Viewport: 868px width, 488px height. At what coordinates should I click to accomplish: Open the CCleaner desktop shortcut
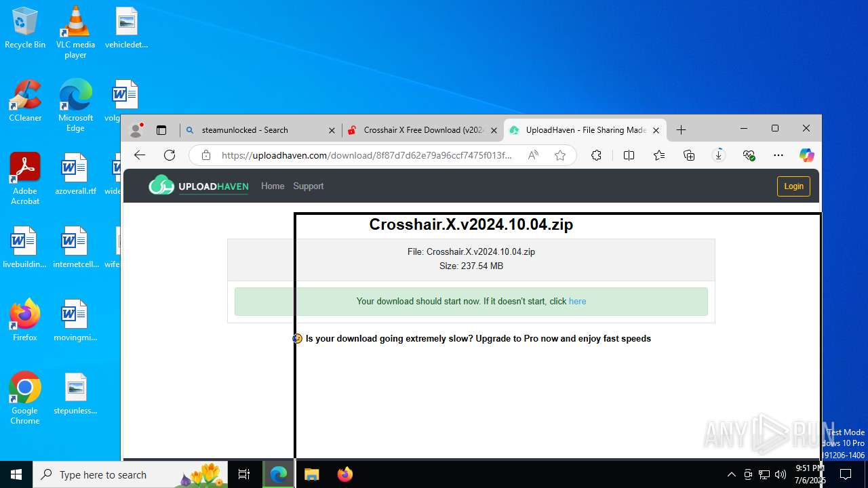tap(25, 101)
